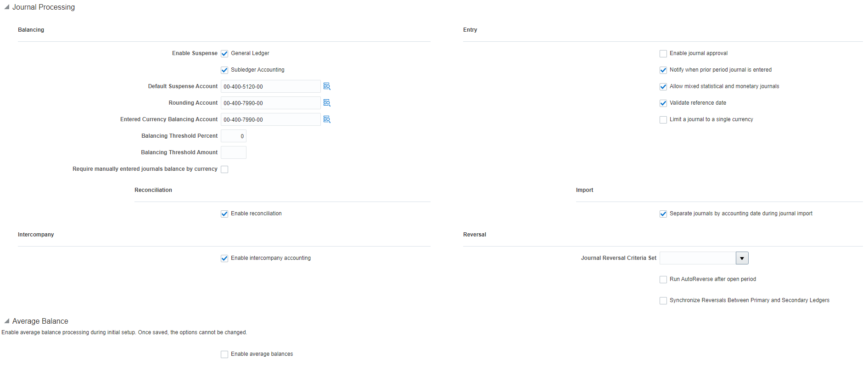Toggle Subledger Accounting checkbox

[224, 70]
